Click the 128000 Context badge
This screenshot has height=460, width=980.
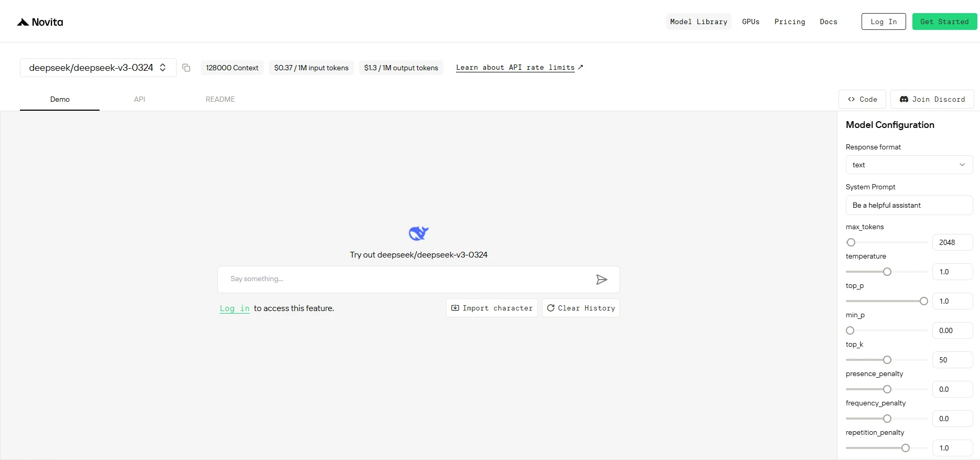(x=232, y=68)
